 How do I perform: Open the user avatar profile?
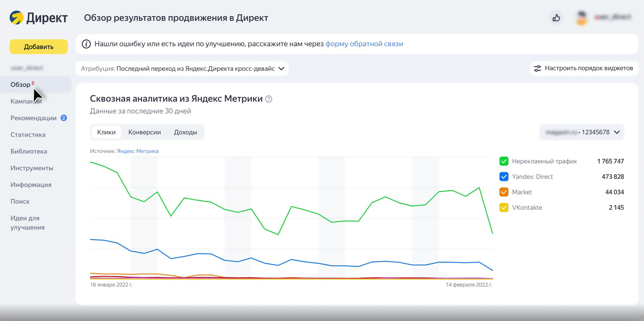point(582,18)
